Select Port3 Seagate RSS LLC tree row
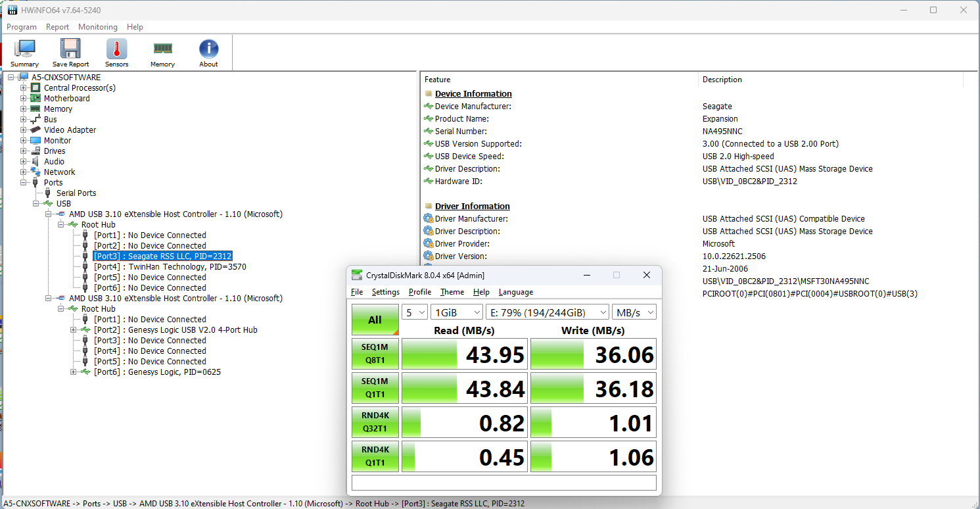This screenshot has height=509, width=980. point(163,256)
